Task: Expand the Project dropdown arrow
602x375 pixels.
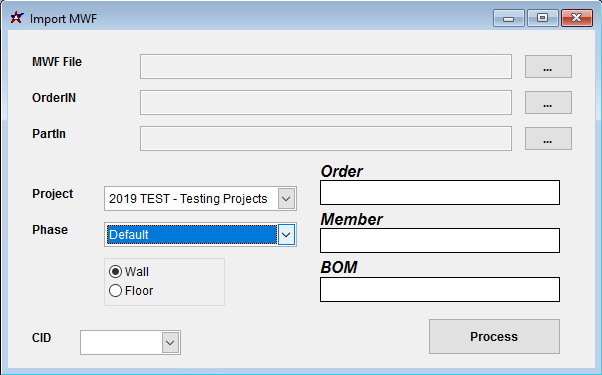Action: coord(286,198)
